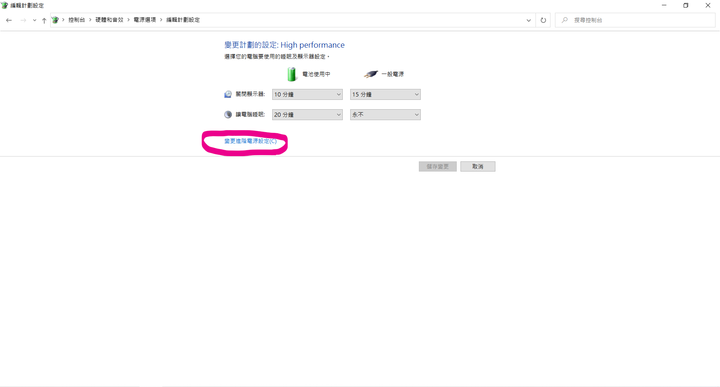Image resolution: width=720 pixels, height=387 pixels.
Task: Click the 電池使用中 column label
Action: coord(316,74)
